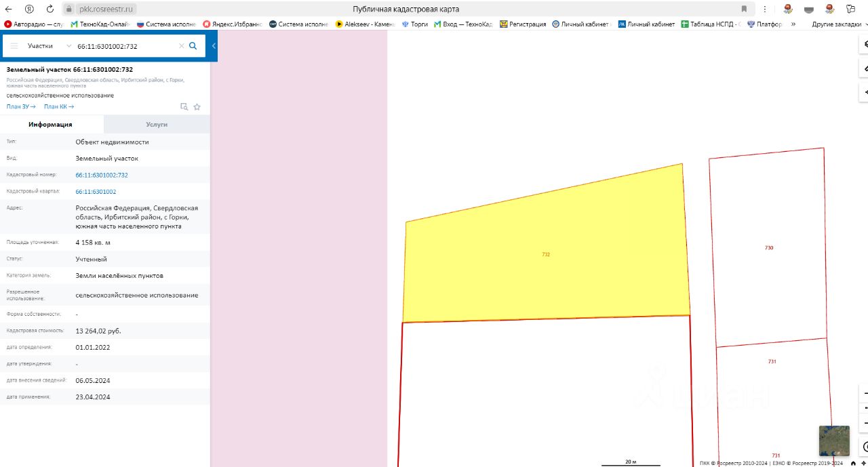Open the hamburger menu in search panel
This screenshot has height=467, width=868.
point(14,46)
